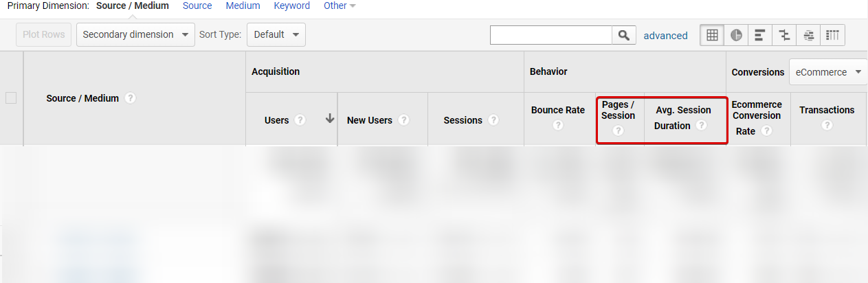Open the advanced filter link

pos(665,36)
